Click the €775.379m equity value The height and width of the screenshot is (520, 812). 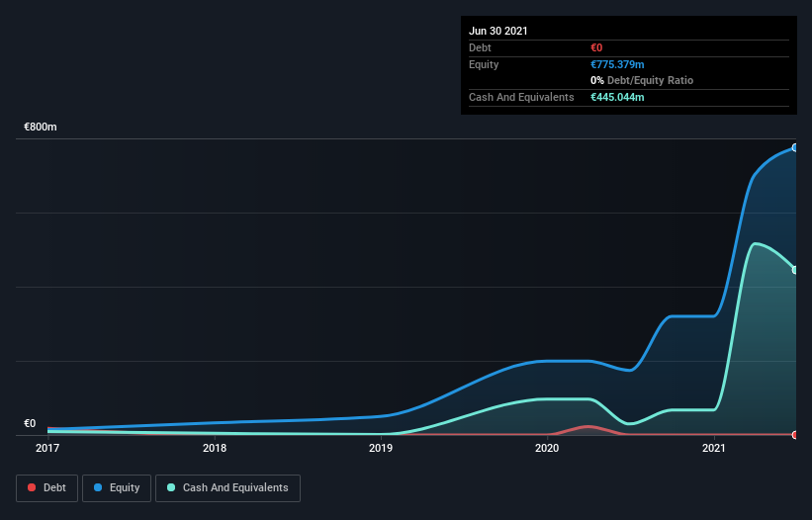[x=617, y=64]
